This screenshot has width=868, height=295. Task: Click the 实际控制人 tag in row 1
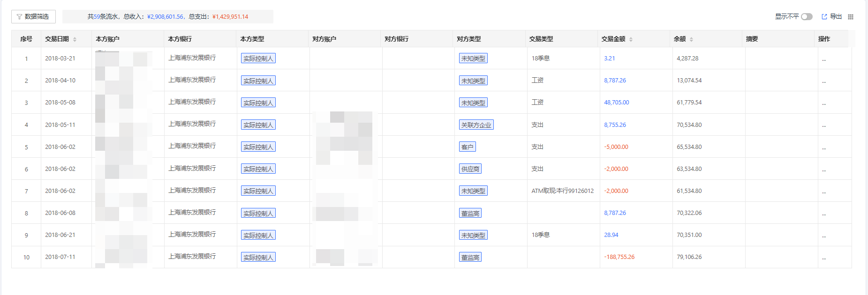[x=258, y=59]
